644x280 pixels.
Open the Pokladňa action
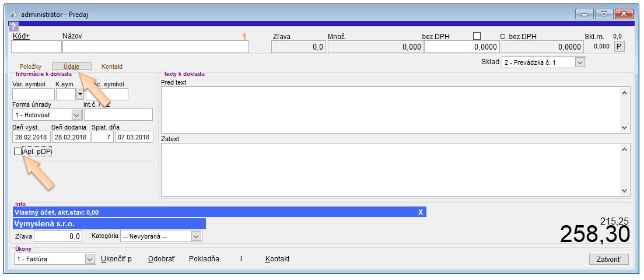204,258
